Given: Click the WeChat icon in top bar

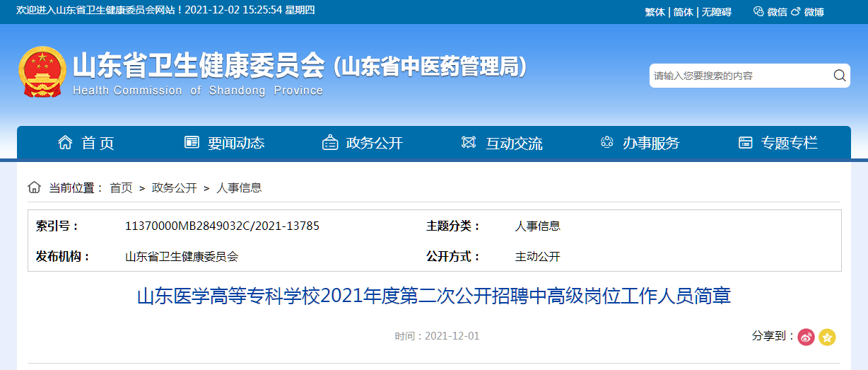Looking at the screenshot, I should point(759,11).
